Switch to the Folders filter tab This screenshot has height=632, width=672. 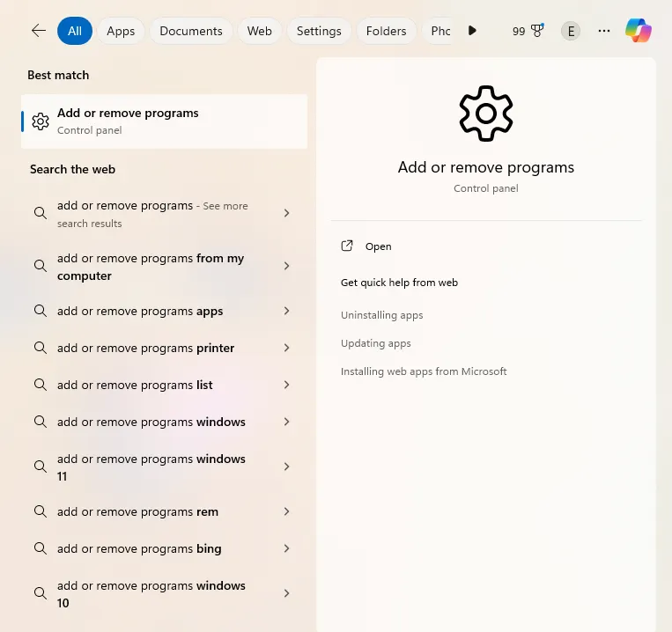click(386, 31)
